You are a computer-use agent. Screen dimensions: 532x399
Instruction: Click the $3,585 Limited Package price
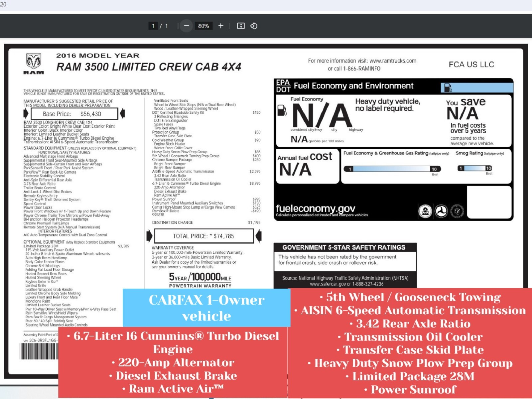pos(123,246)
